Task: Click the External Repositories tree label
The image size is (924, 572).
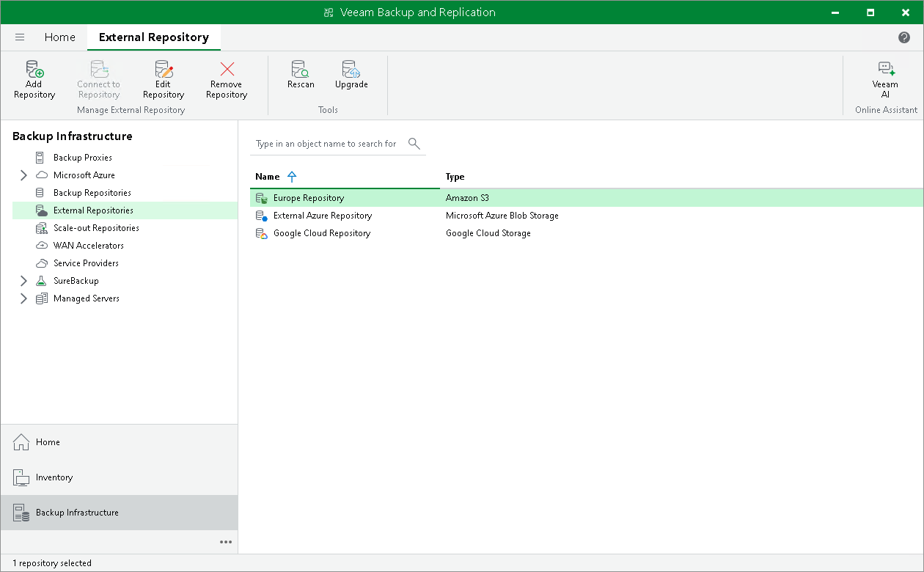Action: tap(93, 210)
